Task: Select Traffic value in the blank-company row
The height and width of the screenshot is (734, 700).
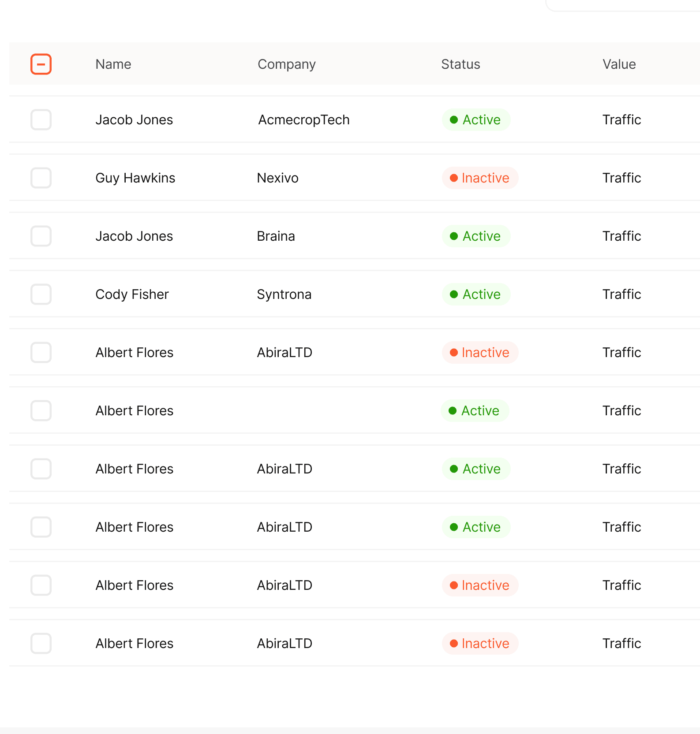Action: pyautogui.click(x=621, y=411)
